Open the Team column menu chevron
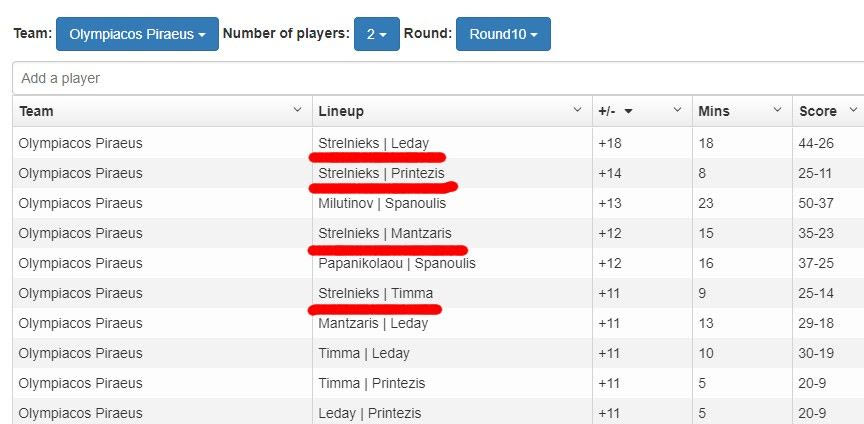The image size is (864, 424). [297, 110]
